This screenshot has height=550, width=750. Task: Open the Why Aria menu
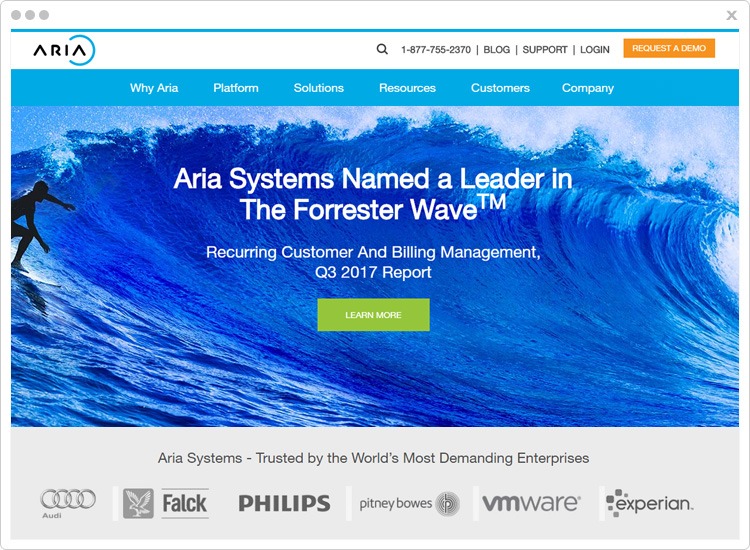(x=154, y=88)
